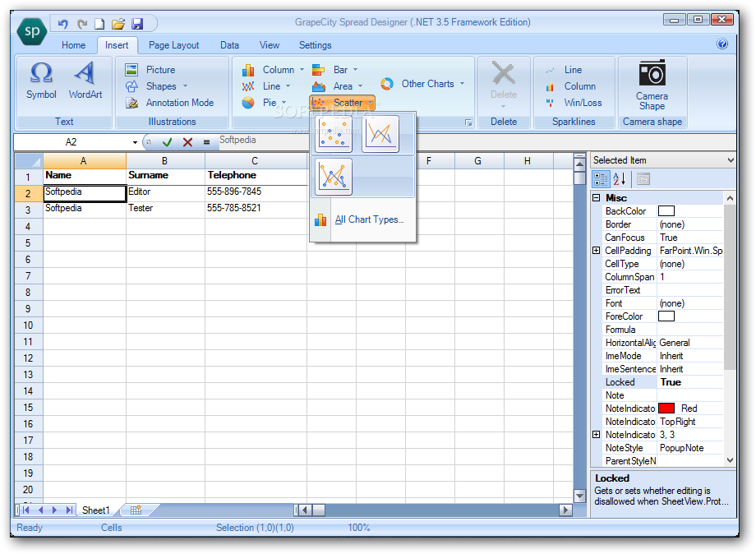
Task: Choose the Pie chart type
Action: 265,103
